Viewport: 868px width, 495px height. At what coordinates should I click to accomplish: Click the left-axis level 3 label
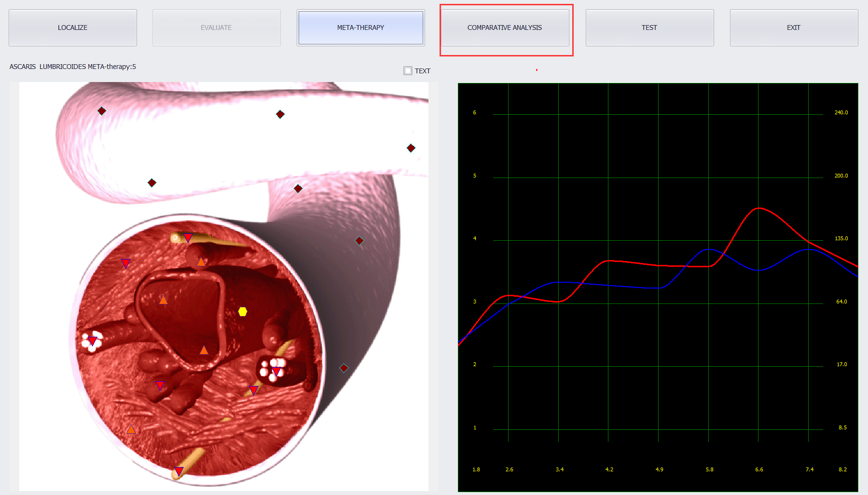pos(475,302)
